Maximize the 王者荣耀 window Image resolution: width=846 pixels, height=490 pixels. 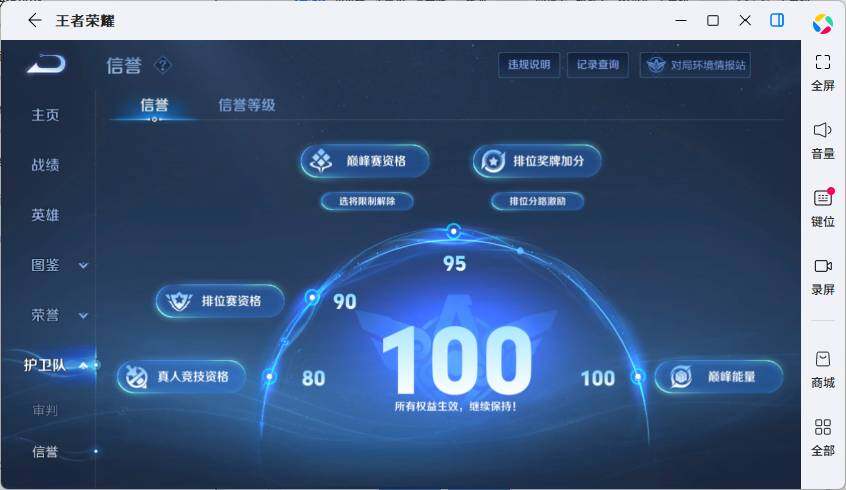[x=713, y=21]
